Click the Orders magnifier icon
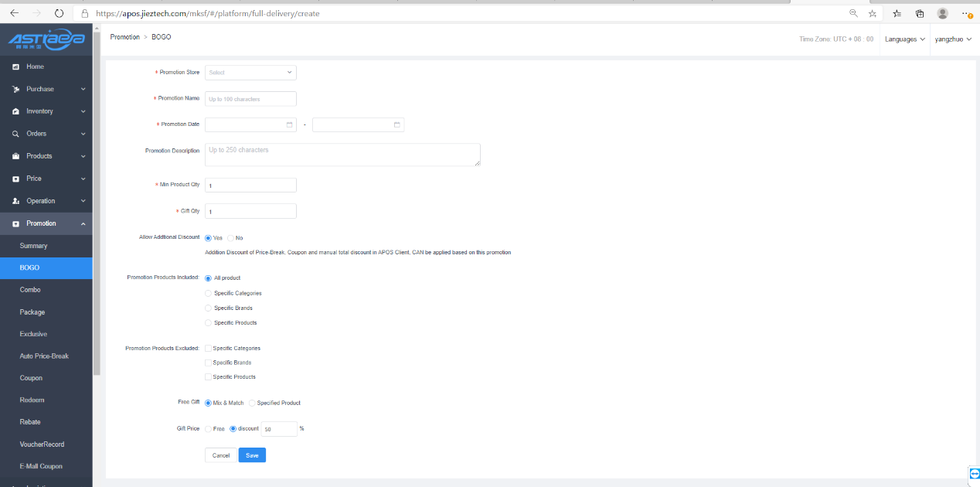 pos(15,134)
